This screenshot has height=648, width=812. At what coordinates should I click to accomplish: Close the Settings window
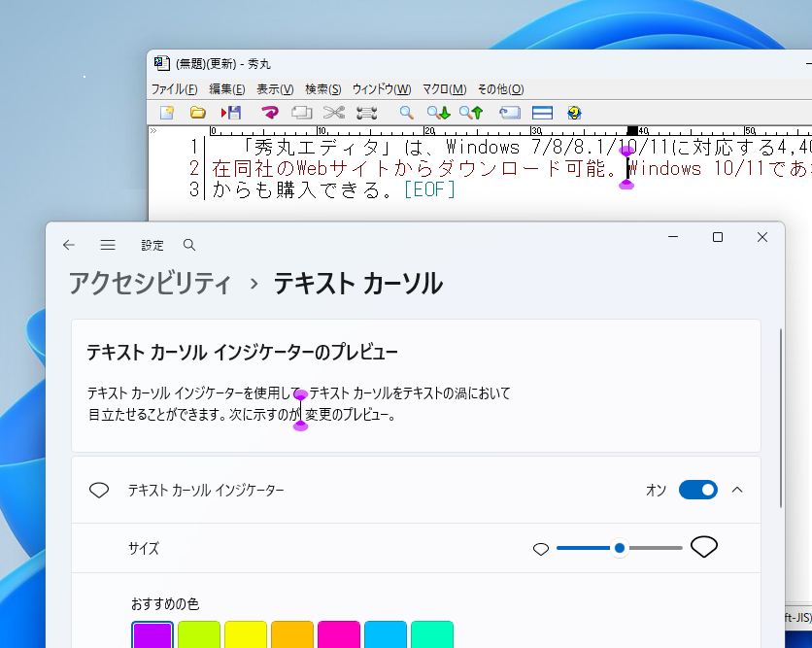click(762, 237)
